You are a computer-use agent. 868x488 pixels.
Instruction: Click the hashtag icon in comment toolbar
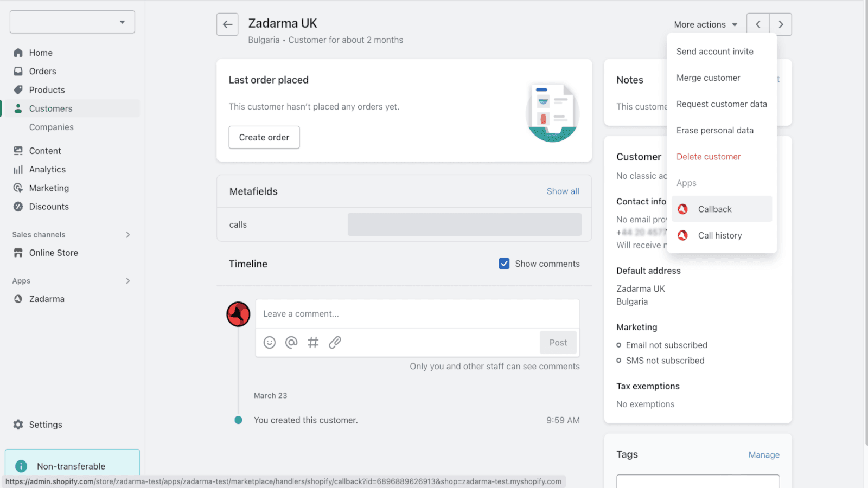pyautogui.click(x=313, y=342)
